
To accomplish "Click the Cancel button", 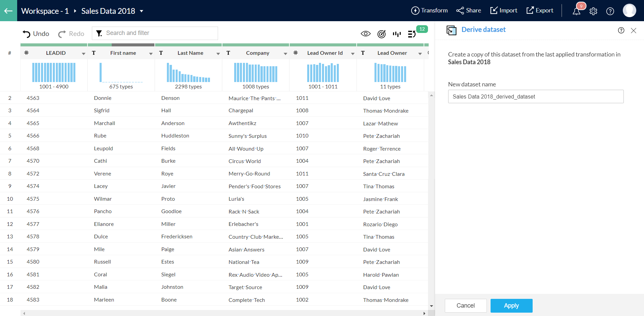I will [465, 306].
